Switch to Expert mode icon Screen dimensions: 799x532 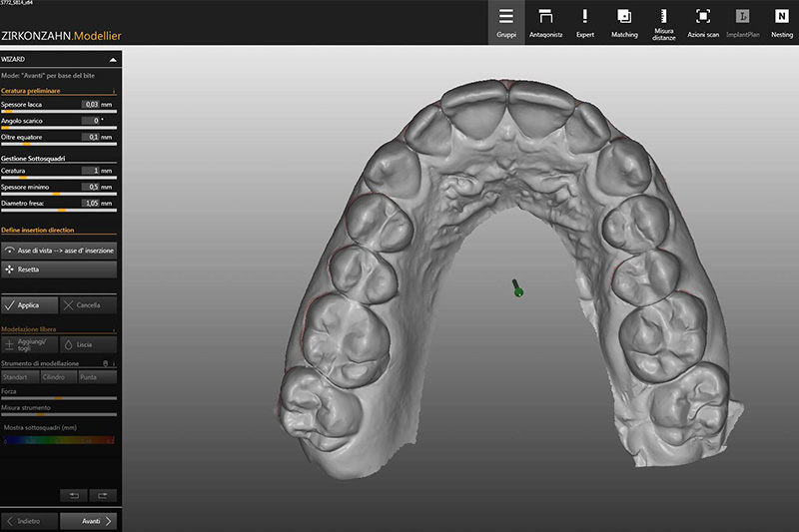click(x=584, y=24)
